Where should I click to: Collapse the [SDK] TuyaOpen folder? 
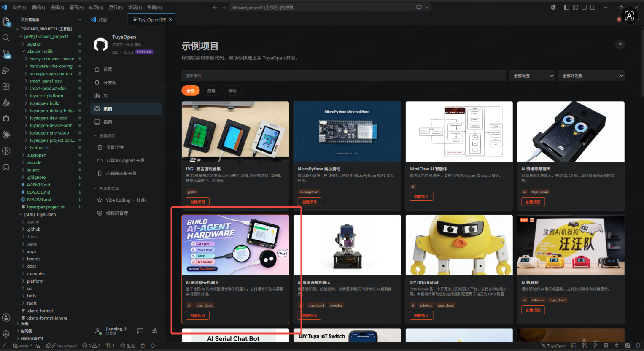click(40, 214)
